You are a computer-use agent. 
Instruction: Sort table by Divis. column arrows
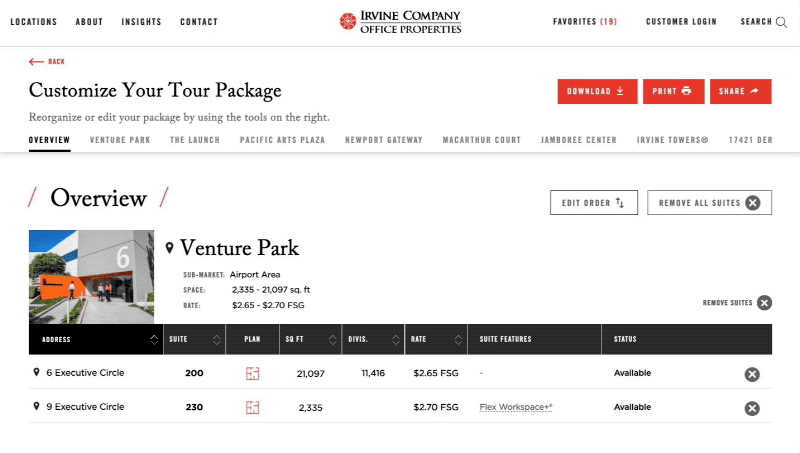click(x=396, y=340)
